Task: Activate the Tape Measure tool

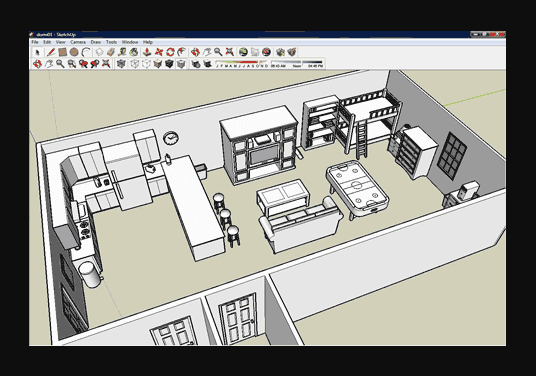Action: [122, 52]
